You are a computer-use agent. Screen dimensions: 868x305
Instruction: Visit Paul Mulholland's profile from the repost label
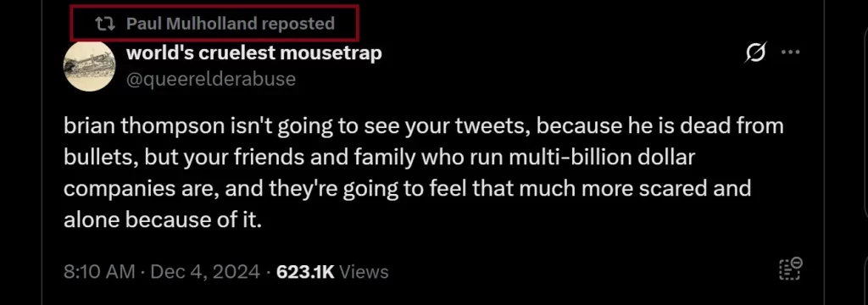point(192,24)
